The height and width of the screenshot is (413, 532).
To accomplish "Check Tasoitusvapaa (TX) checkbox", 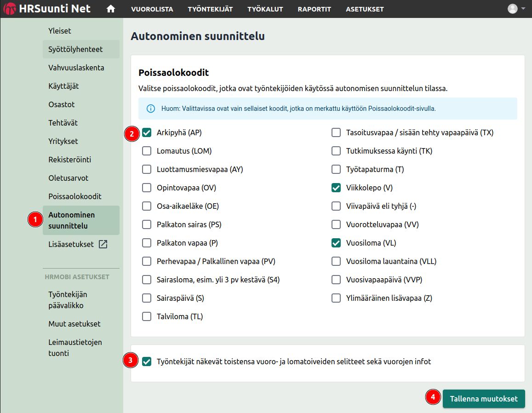I will point(336,133).
